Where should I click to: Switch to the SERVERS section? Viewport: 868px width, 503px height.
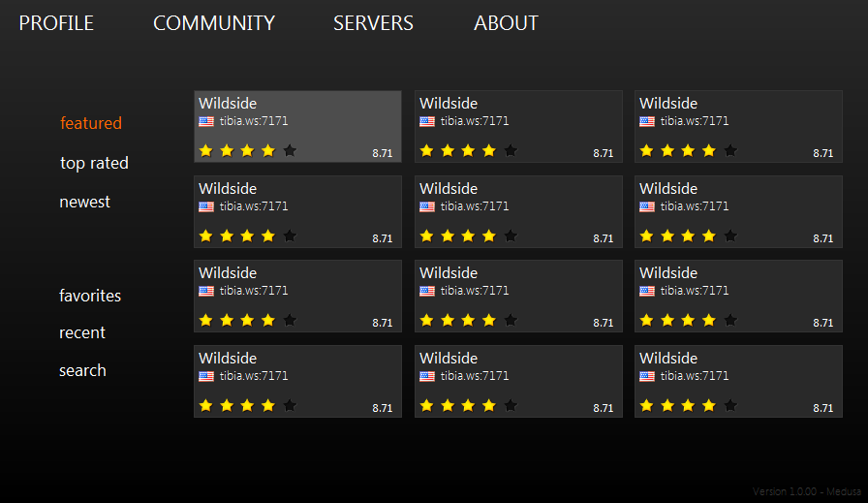[373, 23]
